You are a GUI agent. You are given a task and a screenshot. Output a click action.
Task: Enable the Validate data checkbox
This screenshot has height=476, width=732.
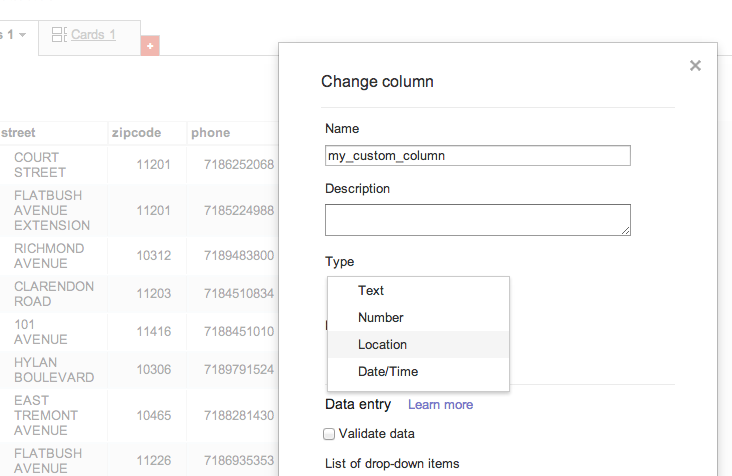pyautogui.click(x=329, y=434)
